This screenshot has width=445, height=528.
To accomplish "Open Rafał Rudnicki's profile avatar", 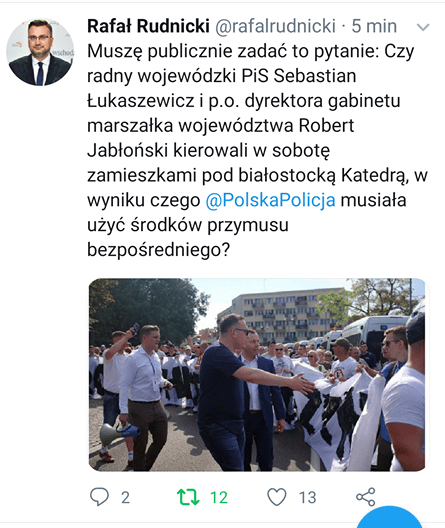I will (40, 52).
